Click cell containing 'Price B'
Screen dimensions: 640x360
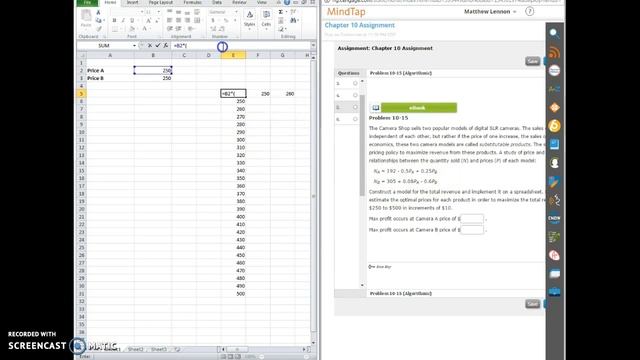click(110, 78)
